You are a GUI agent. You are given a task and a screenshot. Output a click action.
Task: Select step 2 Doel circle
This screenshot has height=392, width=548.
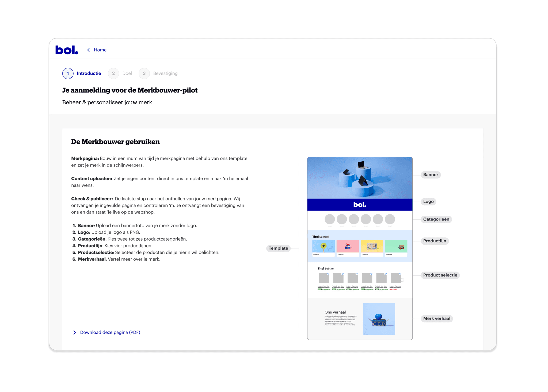(x=113, y=73)
